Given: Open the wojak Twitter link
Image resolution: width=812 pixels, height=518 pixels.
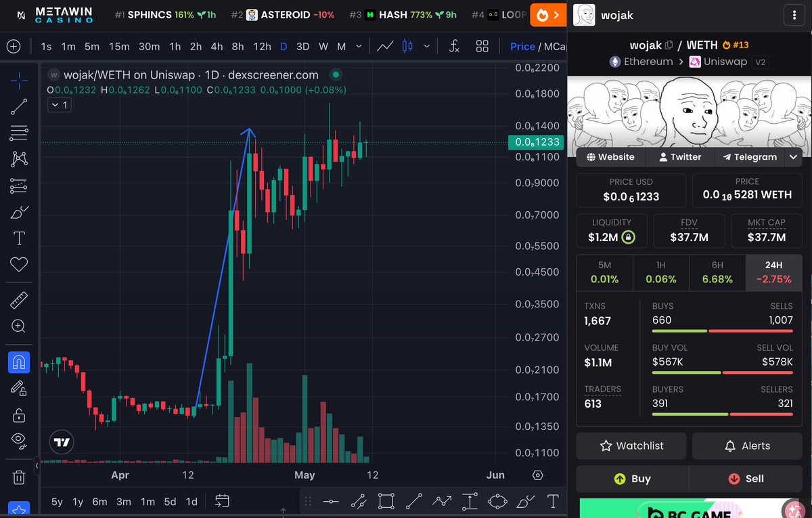Looking at the screenshot, I should tap(679, 156).
